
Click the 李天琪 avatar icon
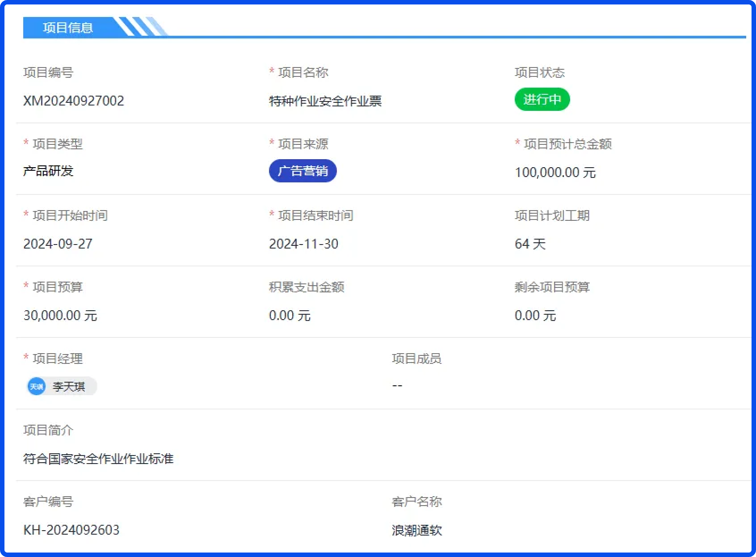point(37,386)
